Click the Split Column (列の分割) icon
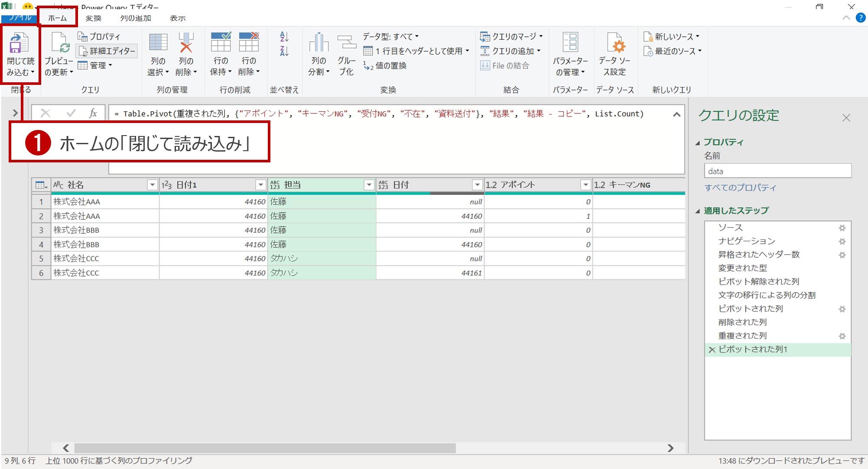Viewport: 868px width, 469px height. pyautogui.click(x=319, y=43)
